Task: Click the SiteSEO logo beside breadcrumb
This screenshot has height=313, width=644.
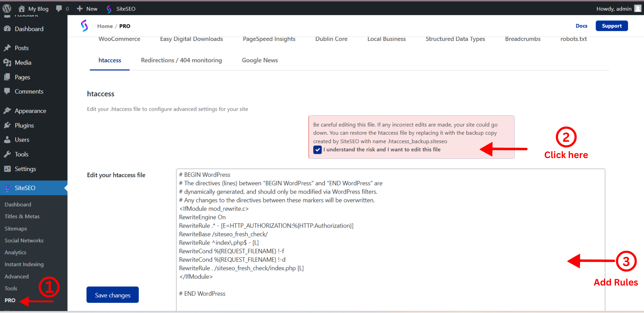Action: click(x=84, y=26)
